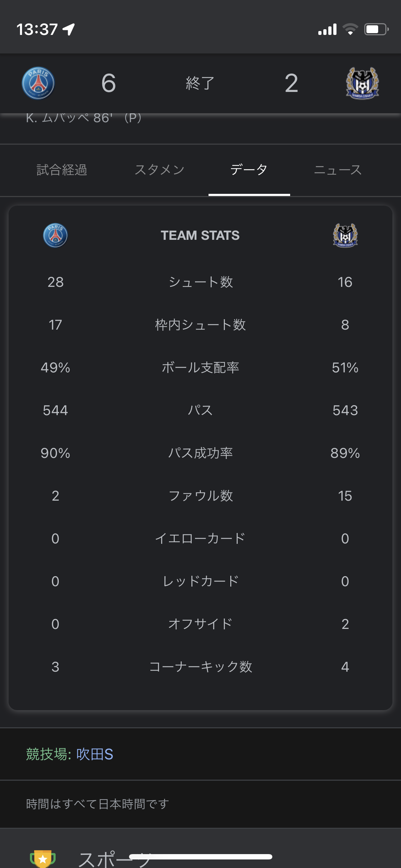
Task: Switch to the 試合経過 tab
Action: pyautogui.click(x=62, y=170)
